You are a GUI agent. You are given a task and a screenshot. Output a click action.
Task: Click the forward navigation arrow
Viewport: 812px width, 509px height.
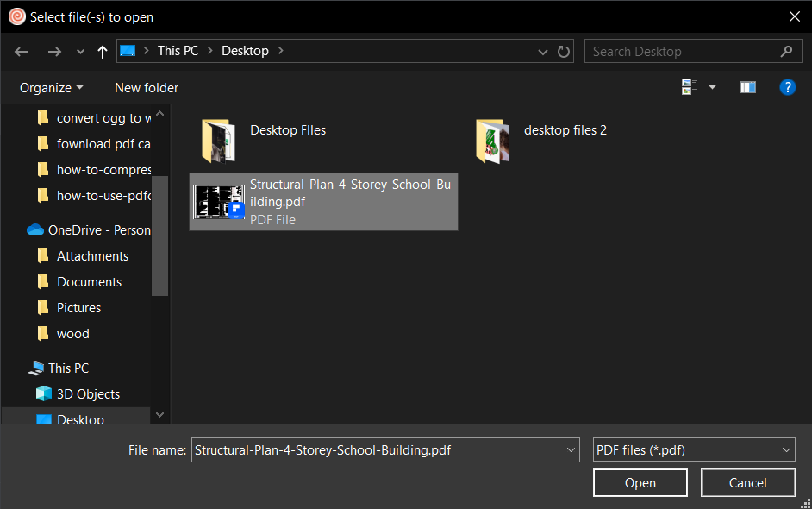point(53,51)
